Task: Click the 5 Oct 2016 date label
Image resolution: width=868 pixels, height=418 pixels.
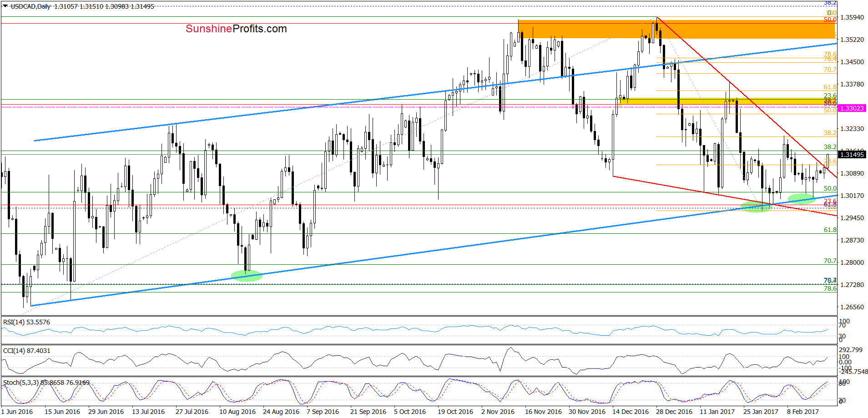Action: (x=410, y=412)
